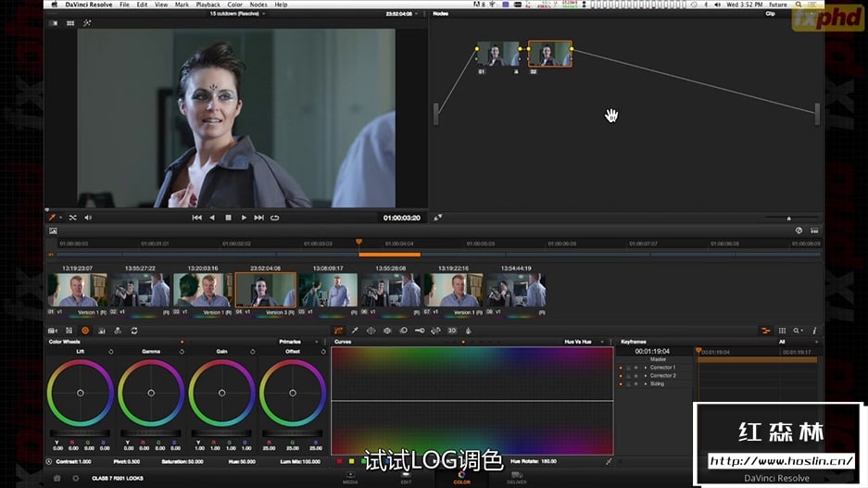Select clip thumbnail 13:19:23:07
Image resolution: width=868 pixels, height=488 pixels.
pos(78,290)
